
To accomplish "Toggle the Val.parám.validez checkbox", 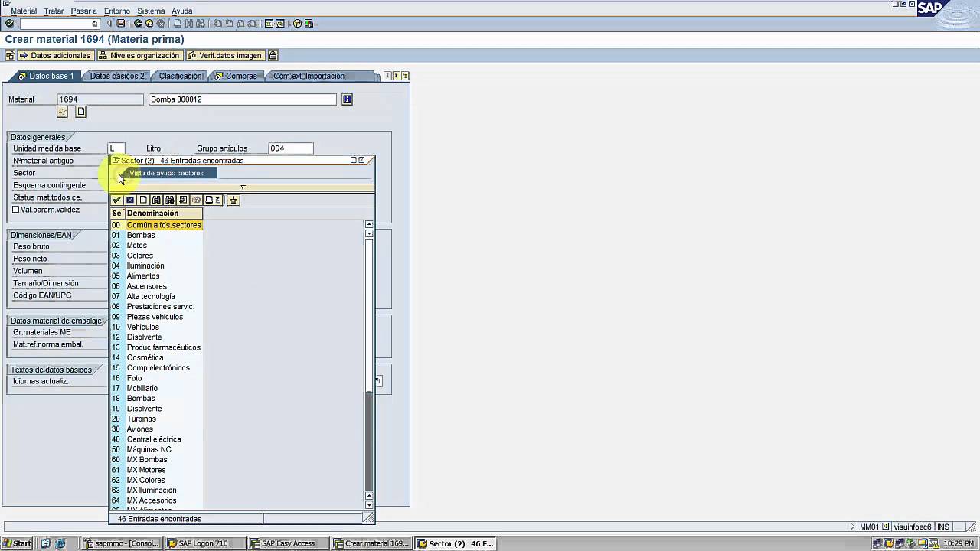I will point(15,209).
